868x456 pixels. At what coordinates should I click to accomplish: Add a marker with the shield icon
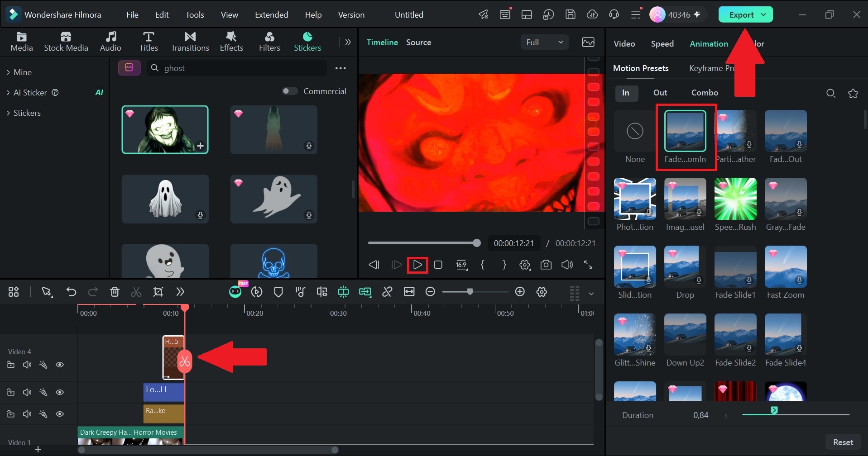click(x=278, y=292)
